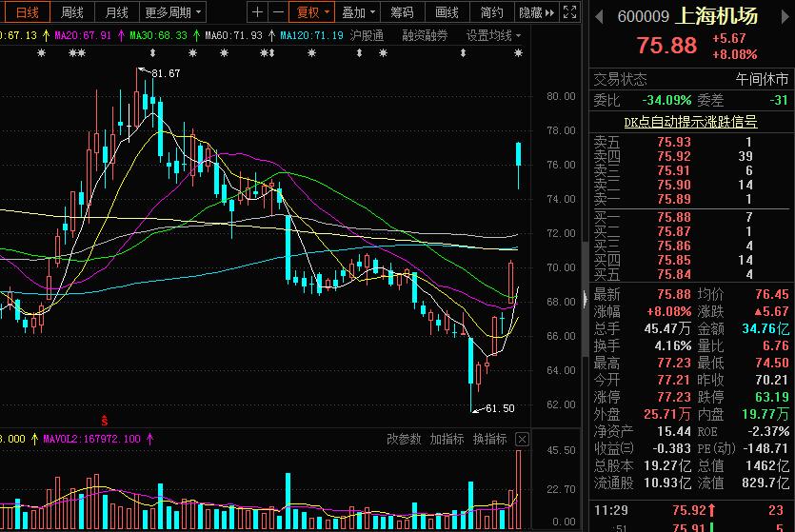The width and height of the screenshot is (795, 532).
Task: Open DK点自动提示涨跌信号 link
Action: coord(690,122)
